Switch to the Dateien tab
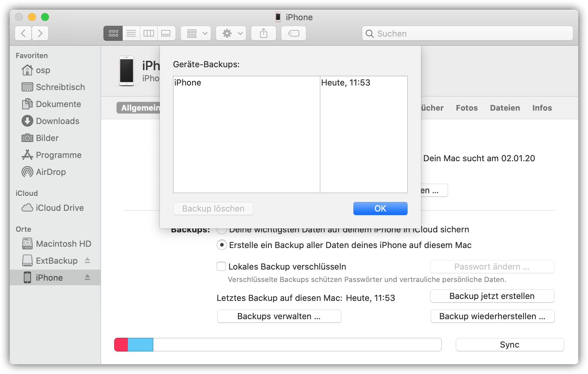The image size is (588, 374). click(505, 108)
